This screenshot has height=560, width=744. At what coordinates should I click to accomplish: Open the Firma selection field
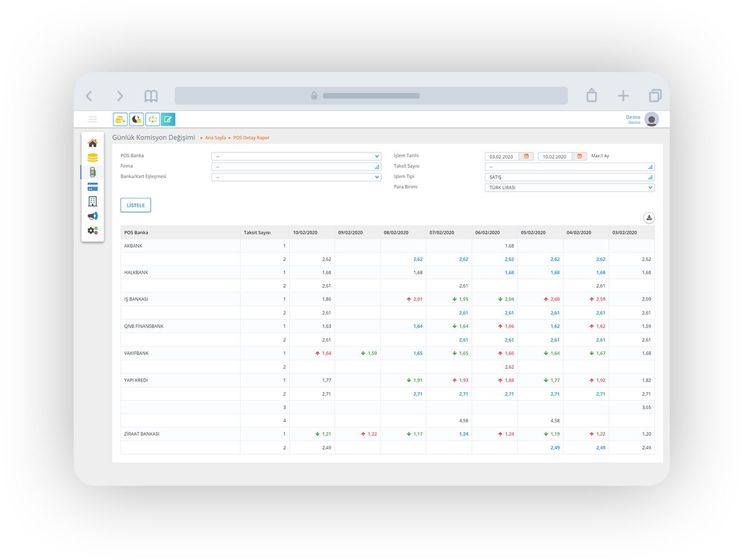(296, 167)
